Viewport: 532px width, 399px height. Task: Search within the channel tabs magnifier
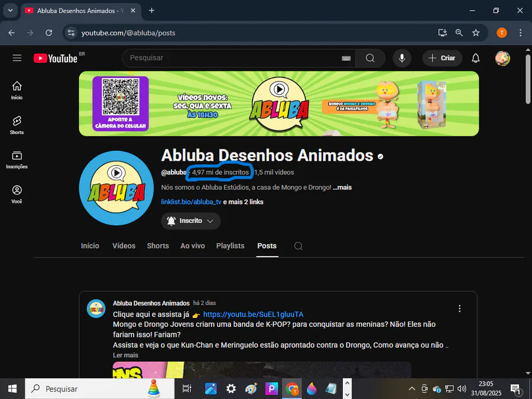[299, 246]
